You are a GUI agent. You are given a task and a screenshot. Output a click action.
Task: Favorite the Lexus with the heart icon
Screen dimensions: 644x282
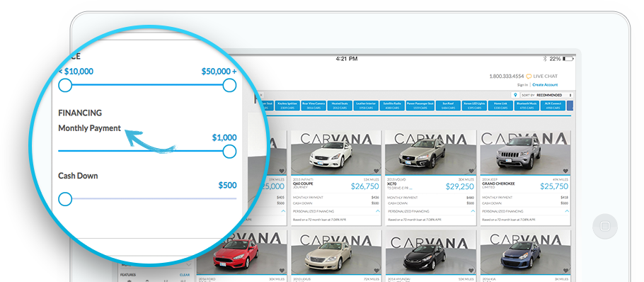point(376,271)
